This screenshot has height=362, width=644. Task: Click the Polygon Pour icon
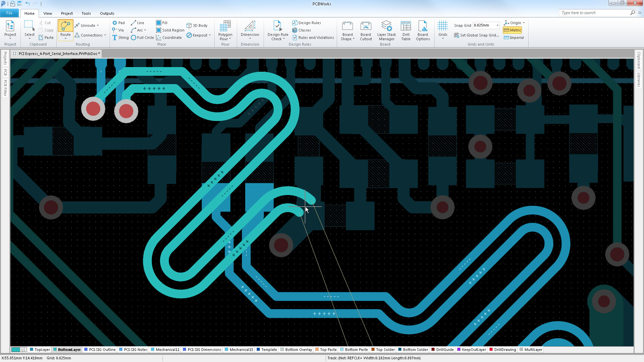point(225,27)
